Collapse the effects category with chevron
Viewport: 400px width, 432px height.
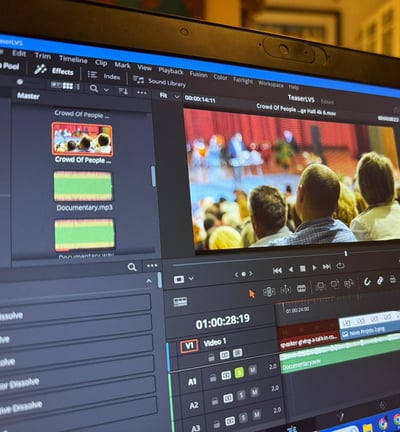[149, 281]
